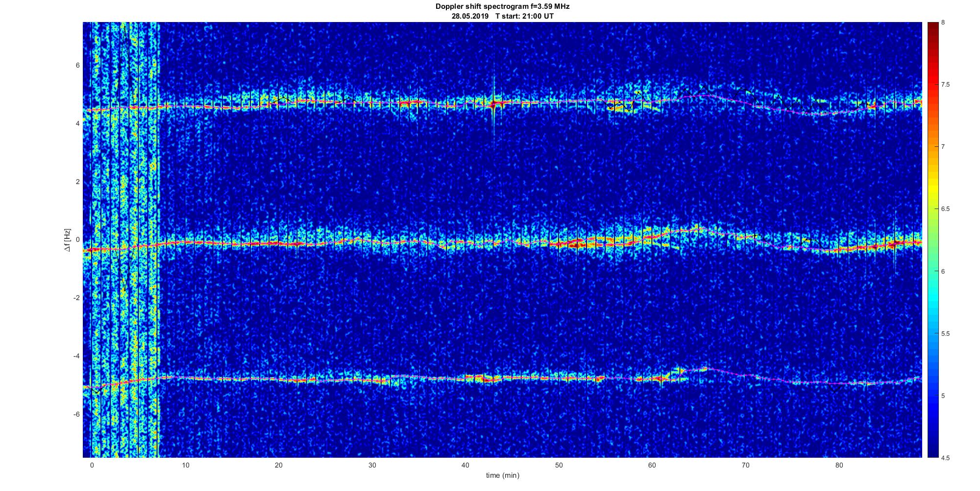Click the x-axis tick label '50'
The height and width of the screenshot is (491, 980).
(559, 465)
